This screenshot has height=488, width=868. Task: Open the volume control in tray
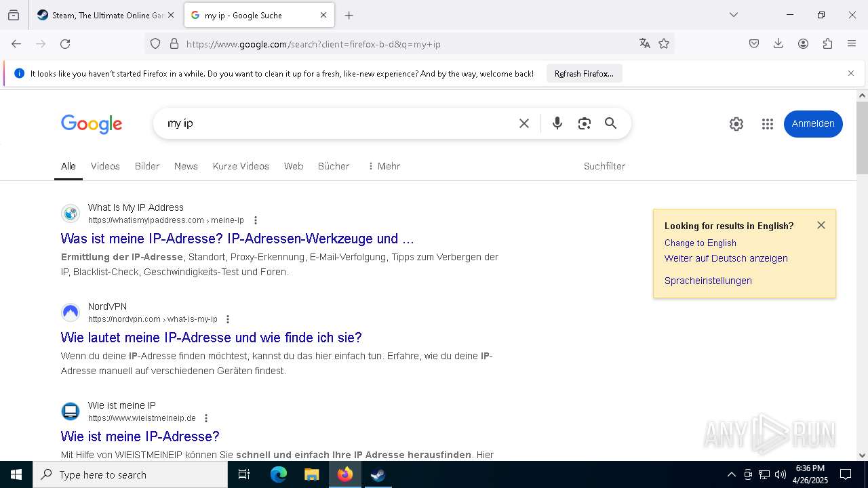click(x=781, y=474)
